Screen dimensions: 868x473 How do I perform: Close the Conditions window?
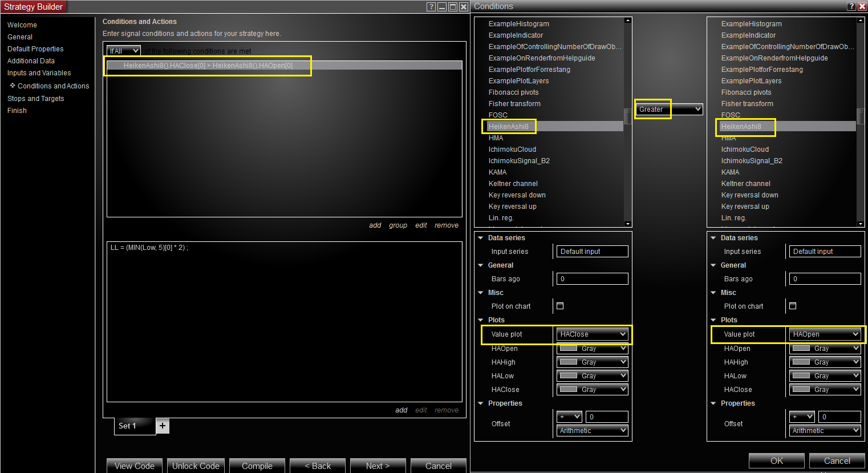(x=862, y=6)
